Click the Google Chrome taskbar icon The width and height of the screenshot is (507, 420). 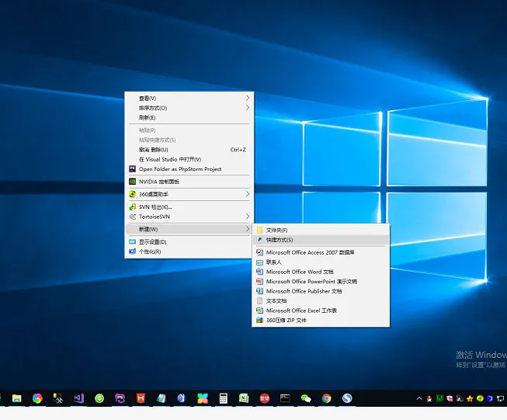(x=327, y=398)
